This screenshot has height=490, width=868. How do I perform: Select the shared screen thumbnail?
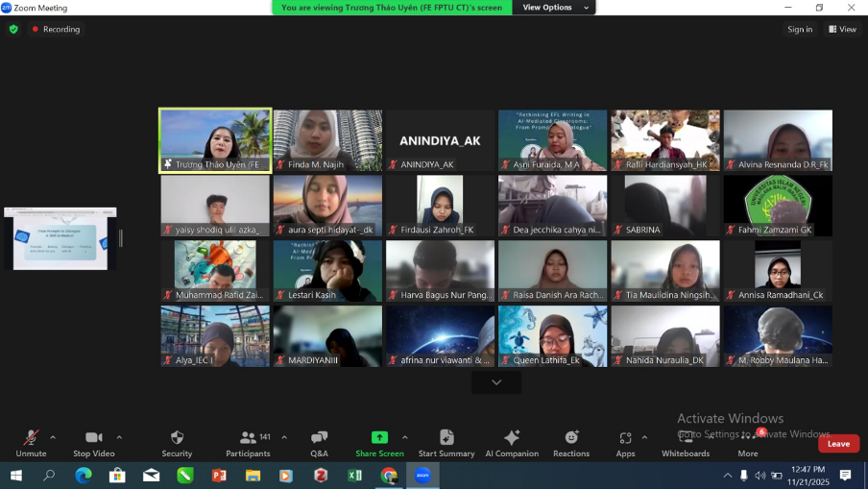coord(60,238)
